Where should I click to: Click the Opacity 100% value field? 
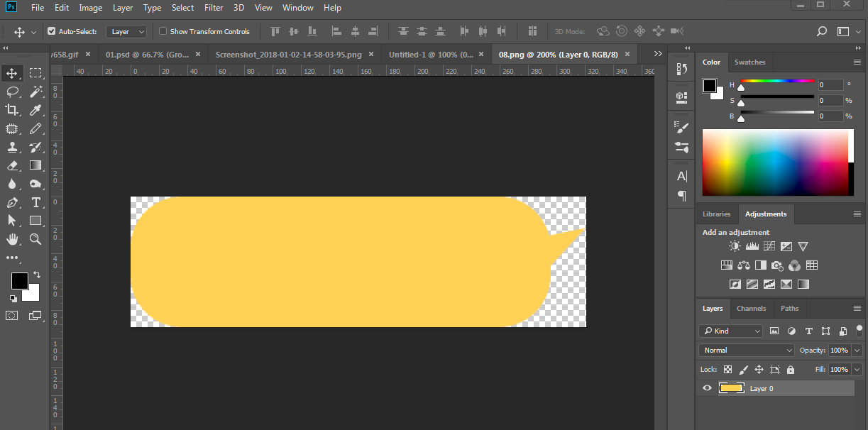coord(839,351)
